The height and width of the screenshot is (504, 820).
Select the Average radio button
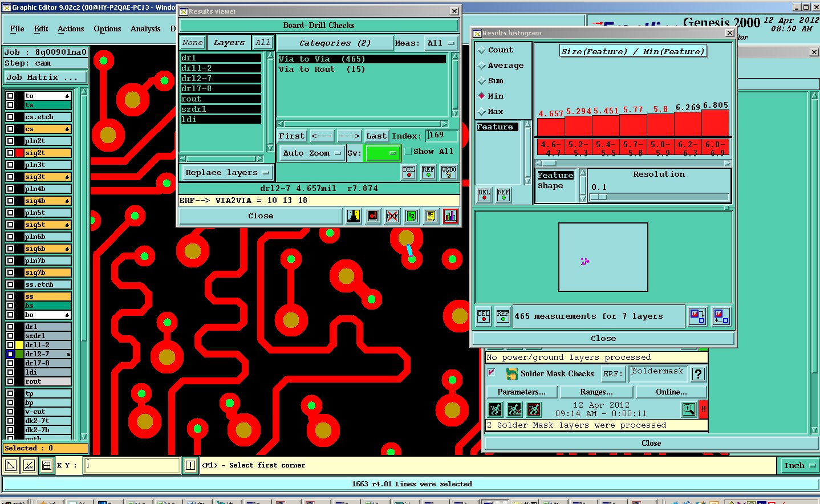pyautogui.click(x=482, y=66)
